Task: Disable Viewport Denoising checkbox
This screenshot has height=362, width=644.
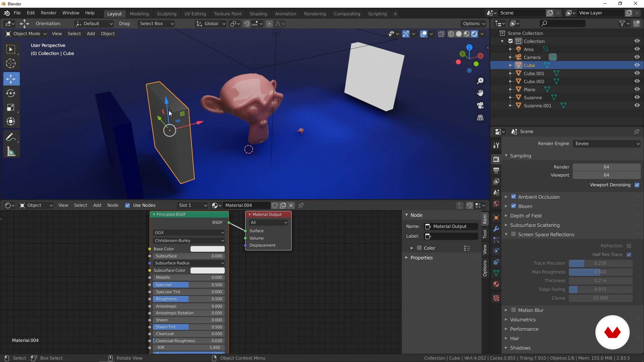Action: coord(637,185)
